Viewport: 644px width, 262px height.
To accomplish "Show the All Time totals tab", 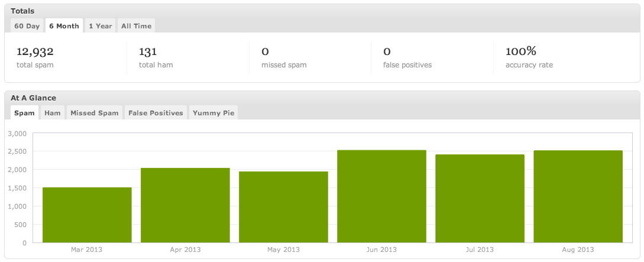I will click(x=136, y=26).
